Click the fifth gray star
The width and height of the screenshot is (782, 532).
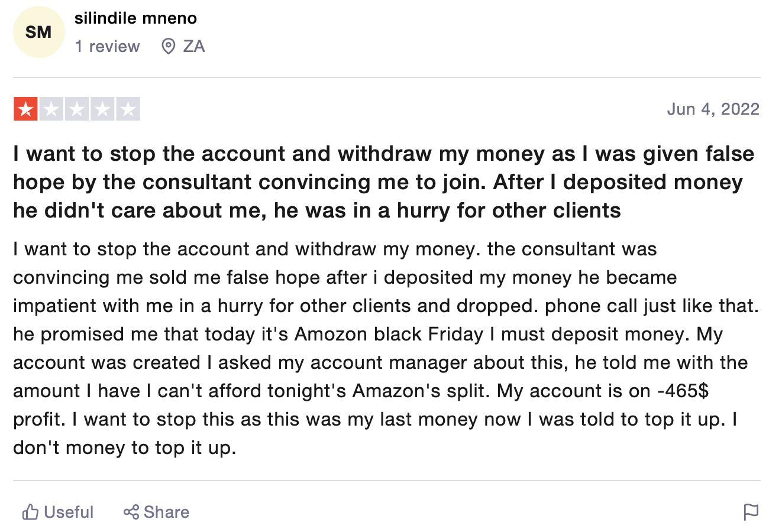(x=128, y=109)
